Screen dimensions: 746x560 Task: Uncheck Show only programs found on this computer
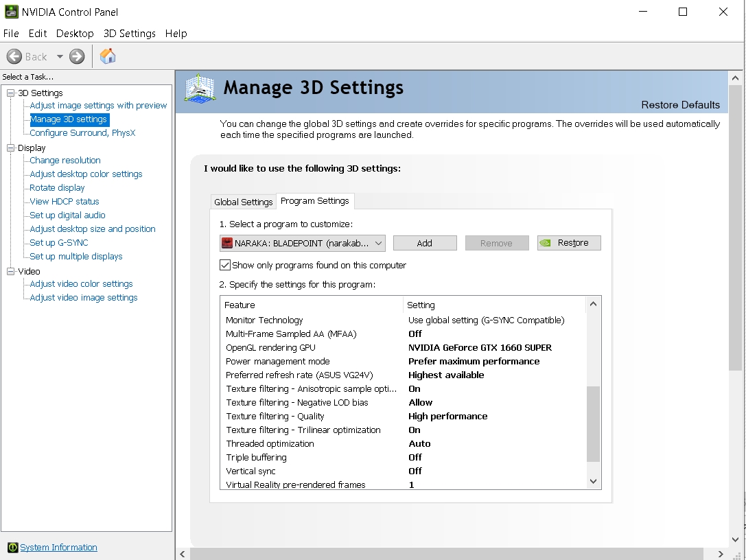click(225, 265)
